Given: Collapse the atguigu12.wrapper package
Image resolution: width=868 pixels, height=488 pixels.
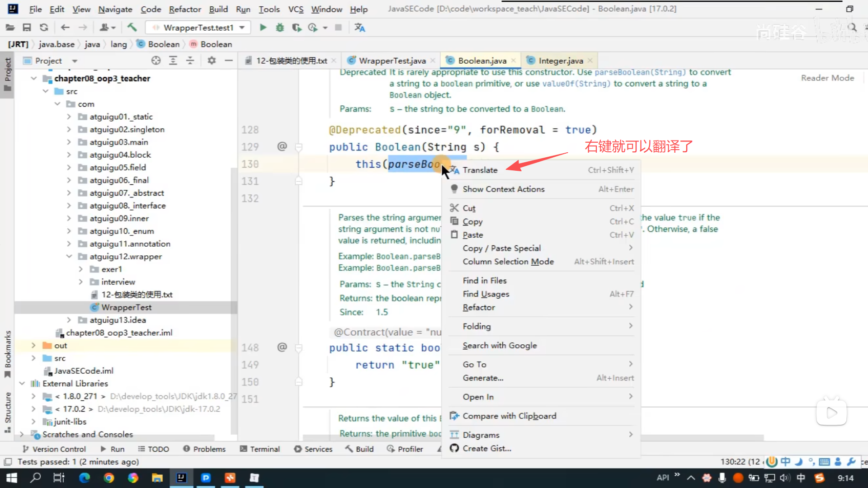Looking at the screenshot, I should click(x=69, y=256).
